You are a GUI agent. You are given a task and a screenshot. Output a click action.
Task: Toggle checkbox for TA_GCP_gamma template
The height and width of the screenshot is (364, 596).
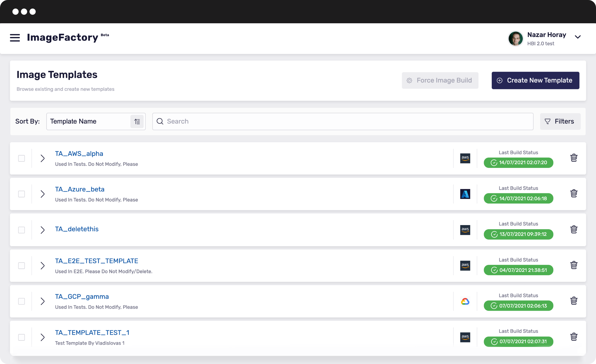coord(22,301)
